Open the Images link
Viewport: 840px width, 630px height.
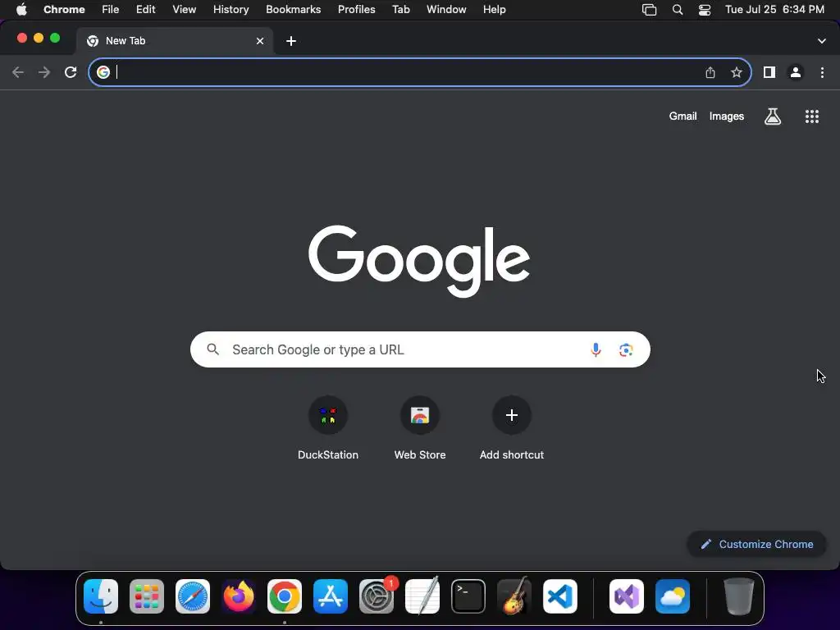(x=727, y=116)
